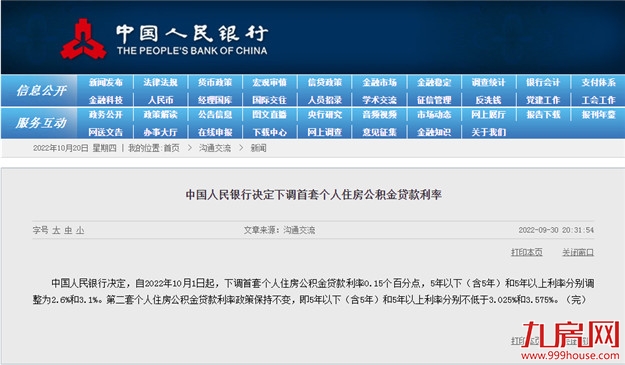Open 网送文告 in the navigation

point(106,132)
